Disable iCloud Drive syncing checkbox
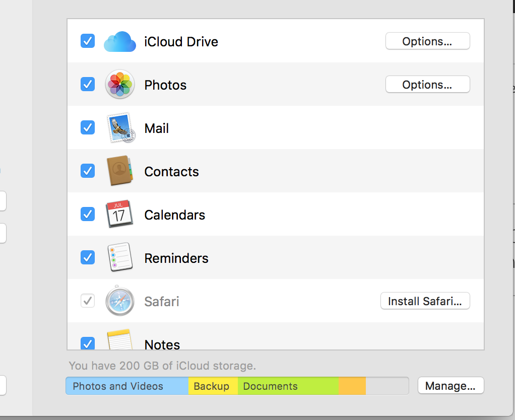515x420 pixels. pyautogui.click(x=87, y=41)
